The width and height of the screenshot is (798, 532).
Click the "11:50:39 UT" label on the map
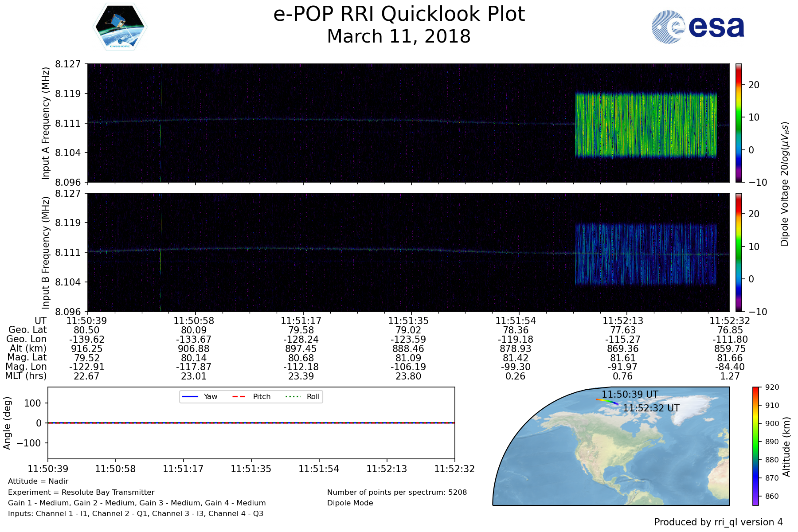point(630,394)
